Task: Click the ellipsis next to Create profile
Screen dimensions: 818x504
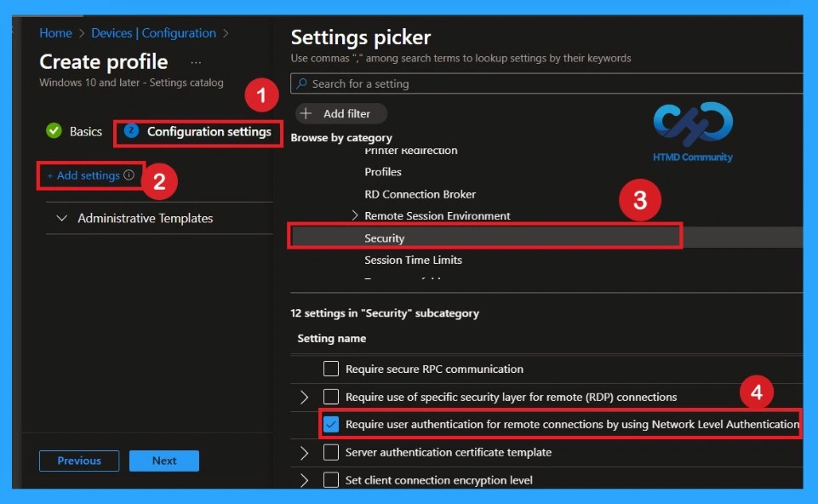Action: [x=196, y=61]
